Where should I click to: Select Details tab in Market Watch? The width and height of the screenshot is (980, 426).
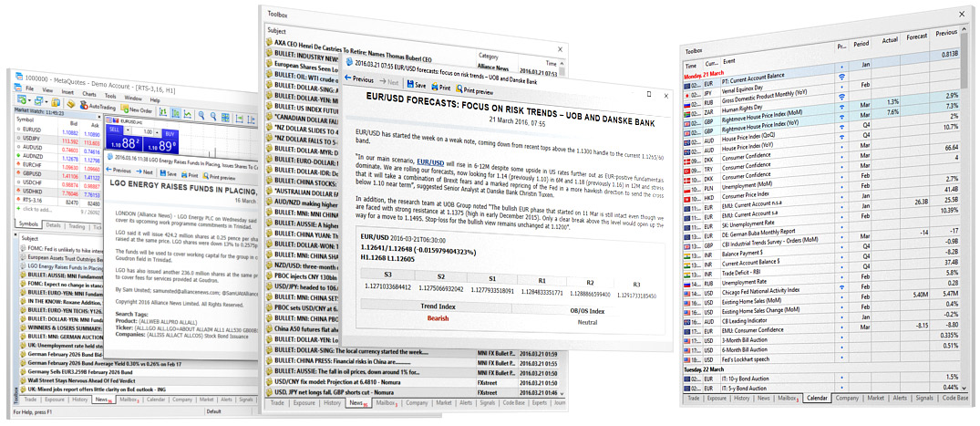tap(53, 224)
